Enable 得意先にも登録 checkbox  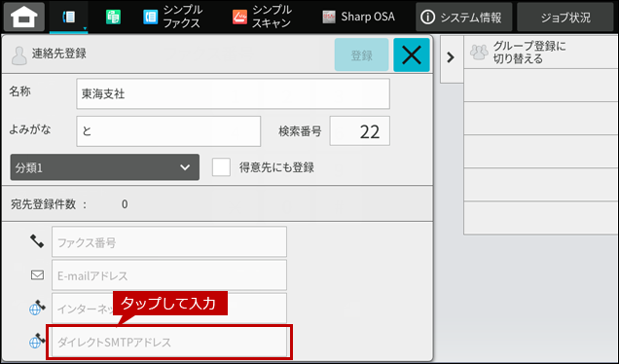click(221, 167)
